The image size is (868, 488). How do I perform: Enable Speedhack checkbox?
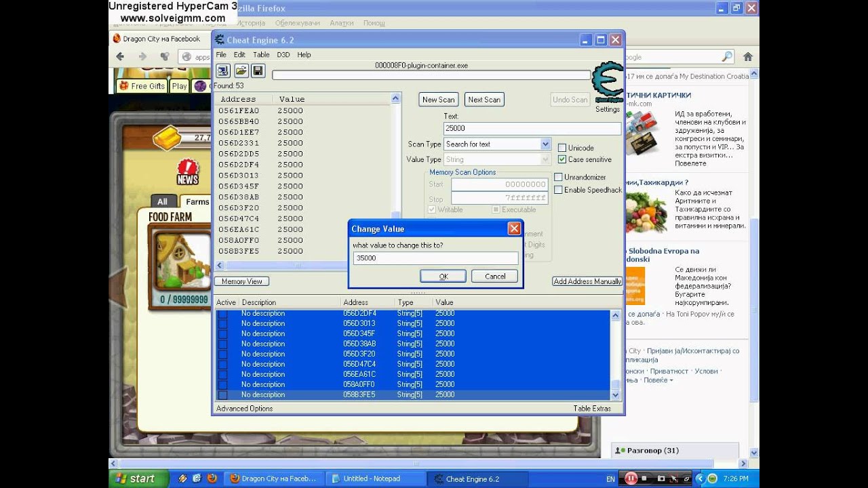(x=558, y=190)
